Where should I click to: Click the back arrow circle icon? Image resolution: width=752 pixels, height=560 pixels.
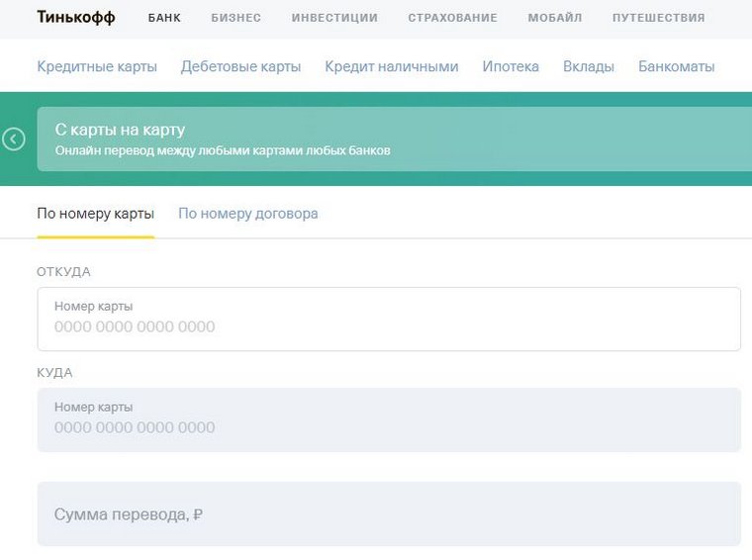click(14, 140)
